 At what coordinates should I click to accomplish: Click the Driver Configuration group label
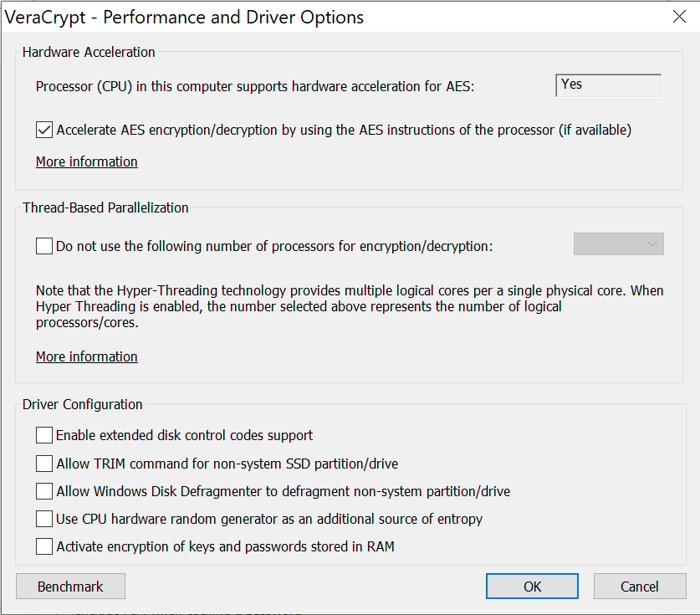[83, 404]
